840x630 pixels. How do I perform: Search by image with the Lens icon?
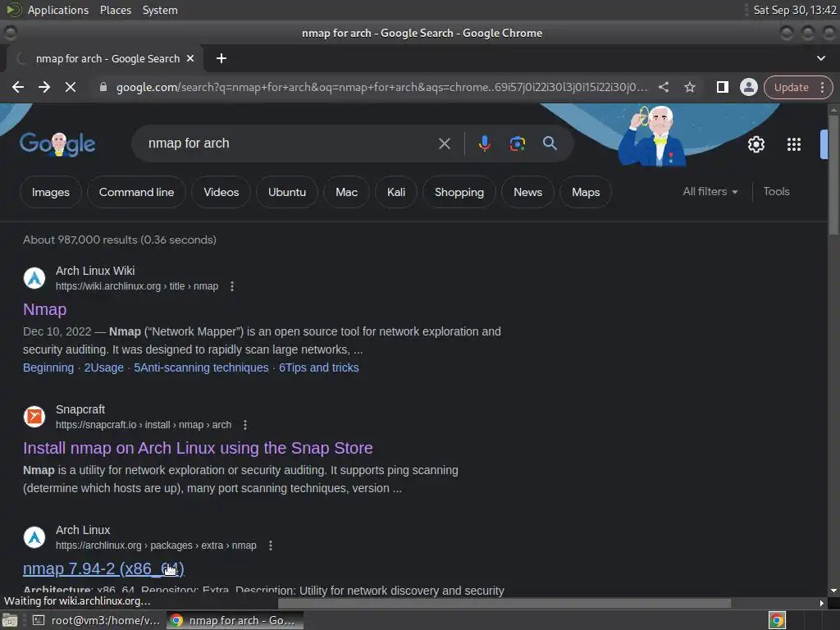[517, 144]
